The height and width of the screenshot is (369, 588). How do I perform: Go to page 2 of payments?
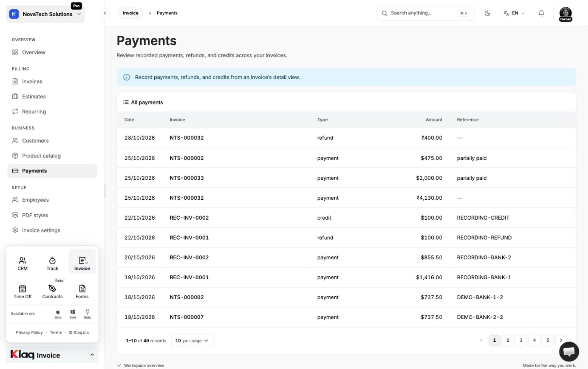pos(508,340)
